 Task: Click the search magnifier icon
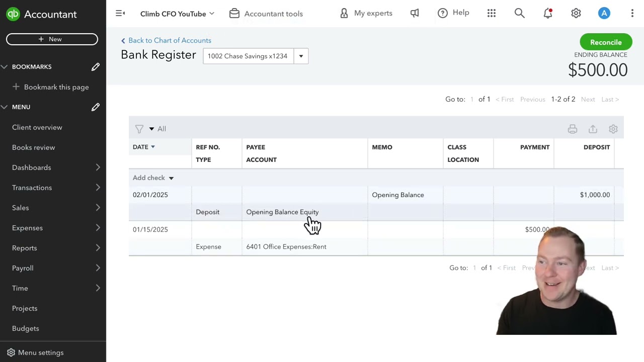tap(520, 14)
